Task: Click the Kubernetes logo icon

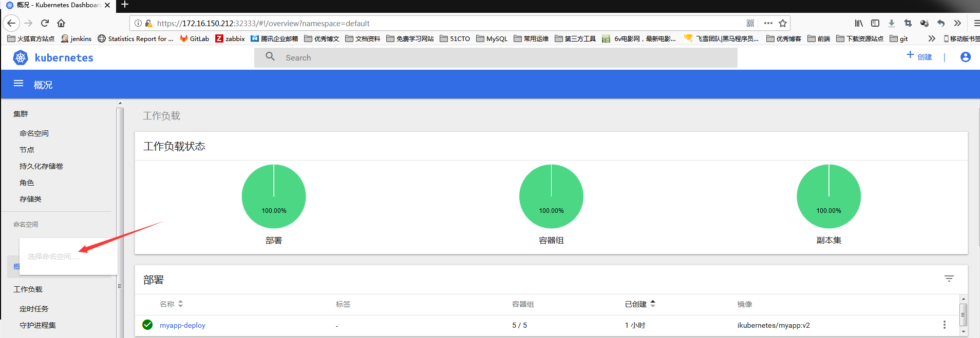Action: pyautogui.click(x=21, y=57)
